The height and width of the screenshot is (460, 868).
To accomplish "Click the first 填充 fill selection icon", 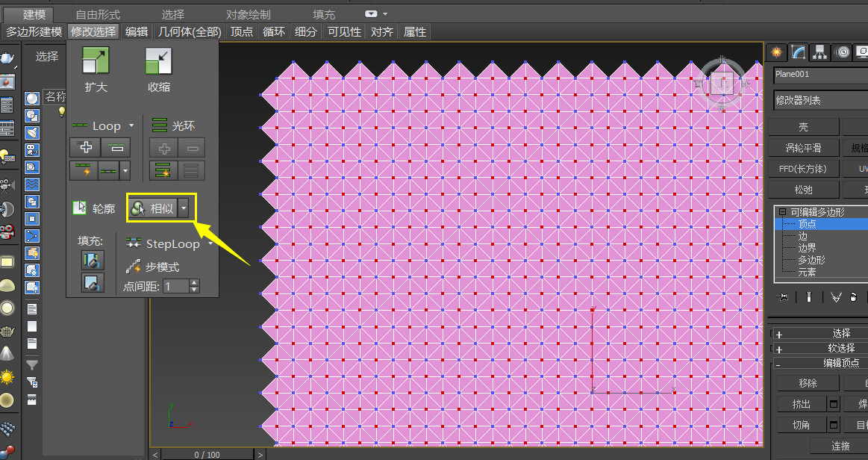I will click(x=92, y=260).
